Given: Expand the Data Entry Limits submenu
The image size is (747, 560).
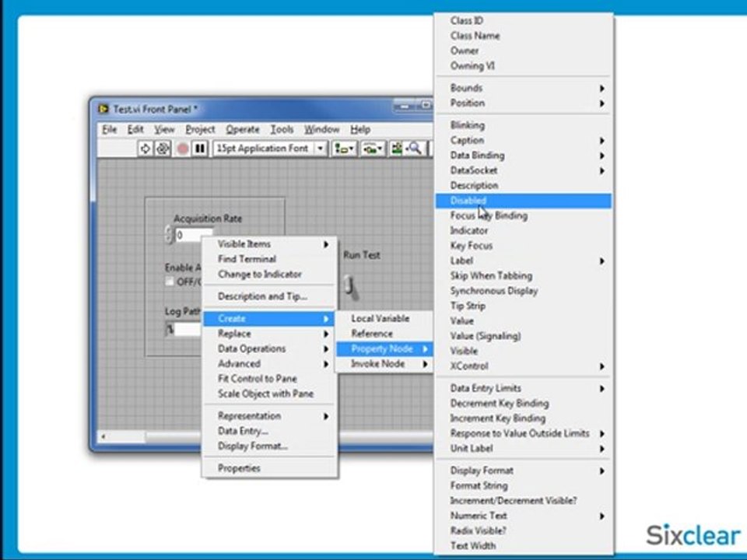Looking at the screenshot, I should 524,388.
